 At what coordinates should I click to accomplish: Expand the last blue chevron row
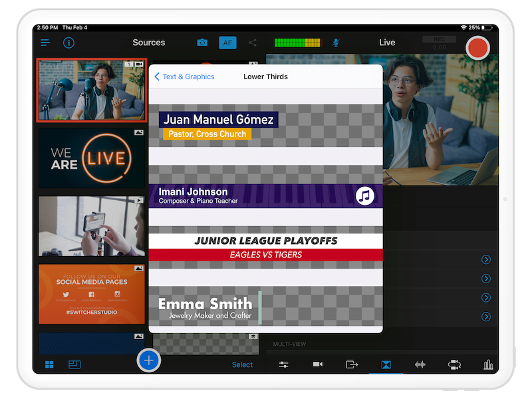point(485,317)
